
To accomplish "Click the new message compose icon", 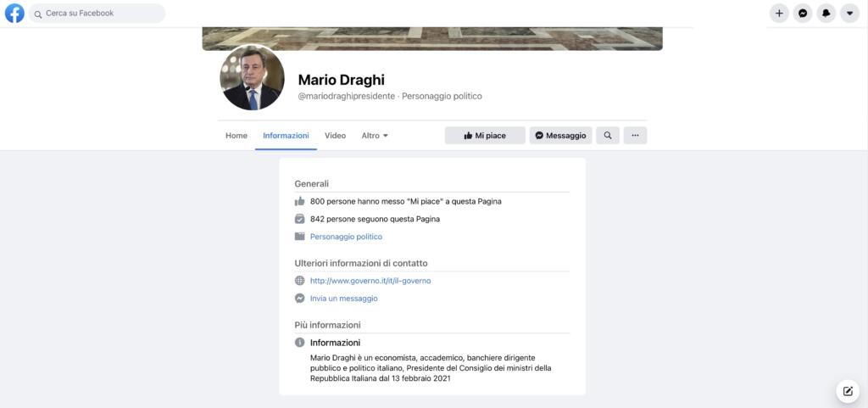I will click(848, 391).
